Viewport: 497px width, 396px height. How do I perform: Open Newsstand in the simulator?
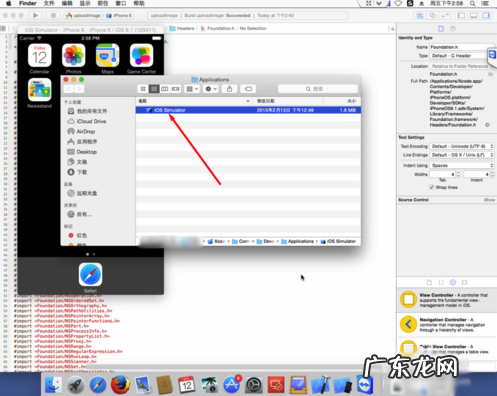(x=39, y=90)
